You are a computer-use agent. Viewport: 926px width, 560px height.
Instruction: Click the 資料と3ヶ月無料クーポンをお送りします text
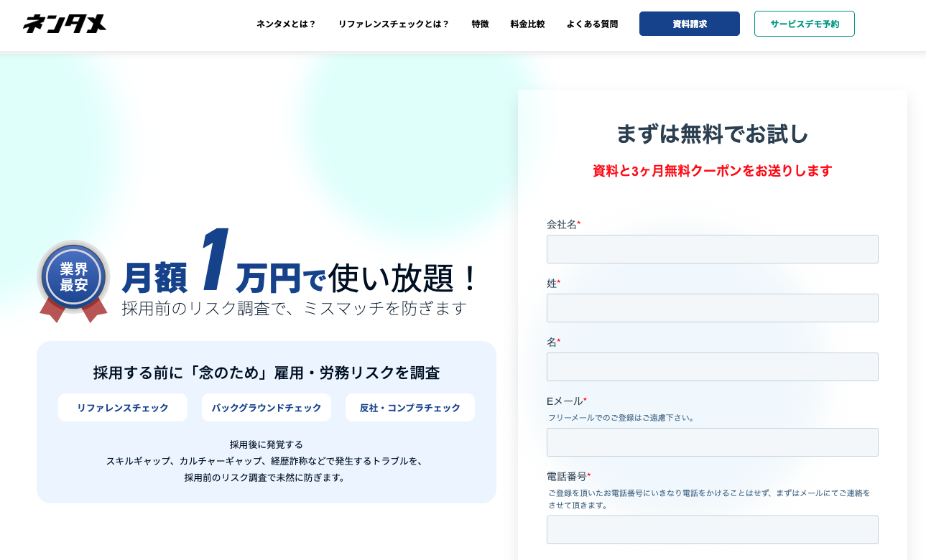(x=713, y=171)
